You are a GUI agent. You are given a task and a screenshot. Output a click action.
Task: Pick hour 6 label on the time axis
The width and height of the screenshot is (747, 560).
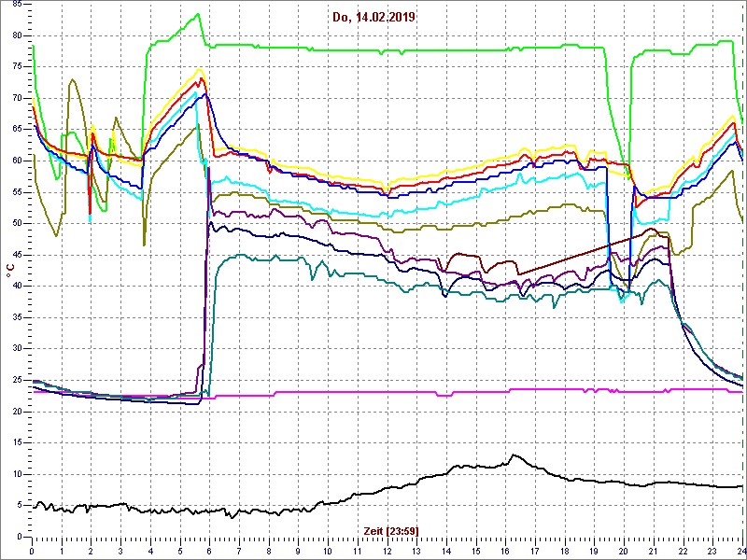click(209, 550)
